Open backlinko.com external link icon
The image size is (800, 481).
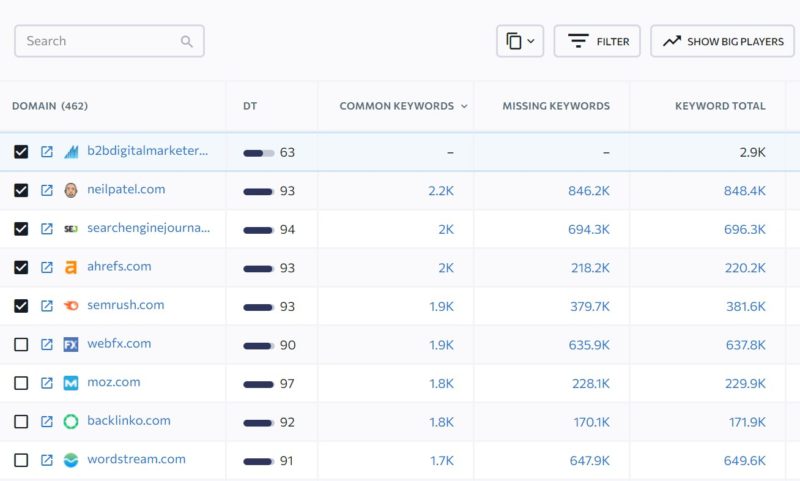pyautogui.click(x=46, y=421)
